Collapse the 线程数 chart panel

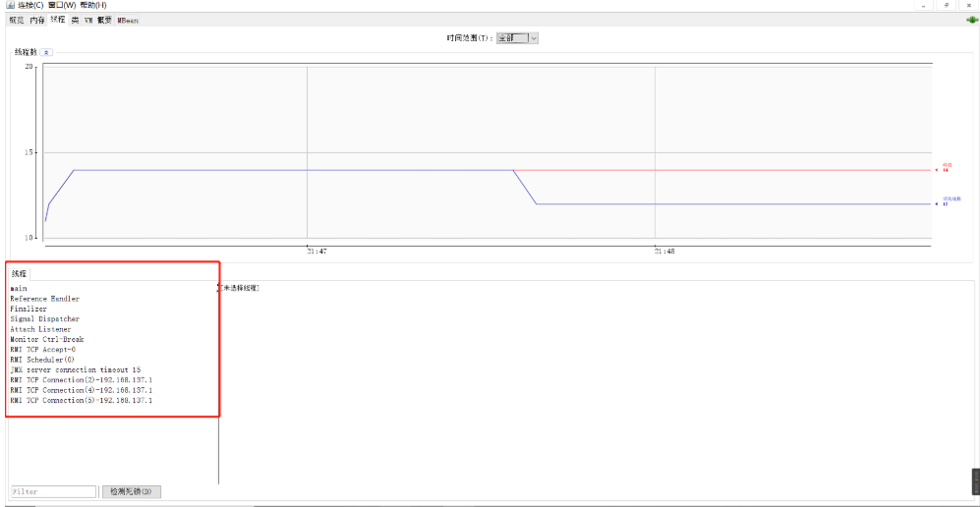[x=46, y=52]
